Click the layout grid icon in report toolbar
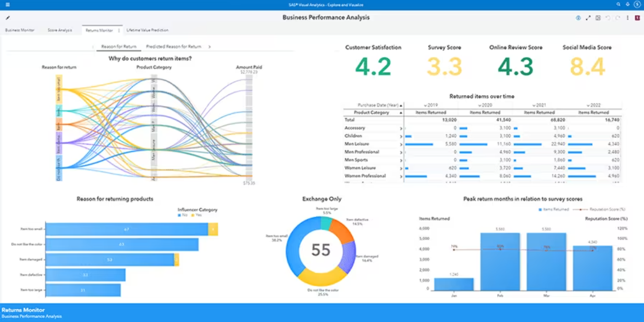 point(598,18)
